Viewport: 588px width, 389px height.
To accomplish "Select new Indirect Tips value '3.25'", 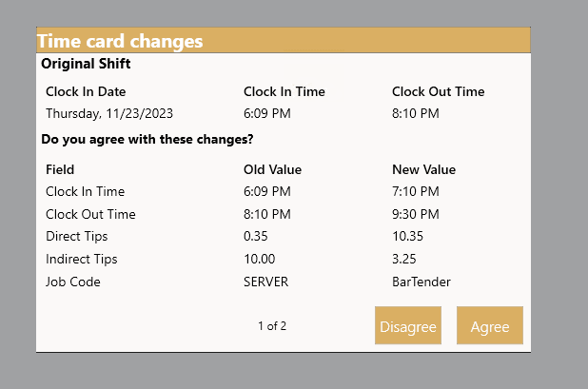I will click(404, 259).
